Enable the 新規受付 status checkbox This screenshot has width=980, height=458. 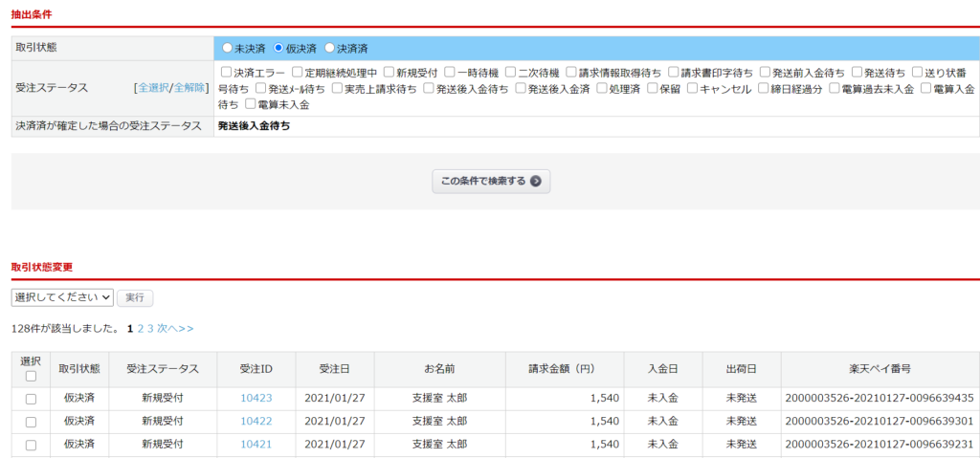click(389, 72)
